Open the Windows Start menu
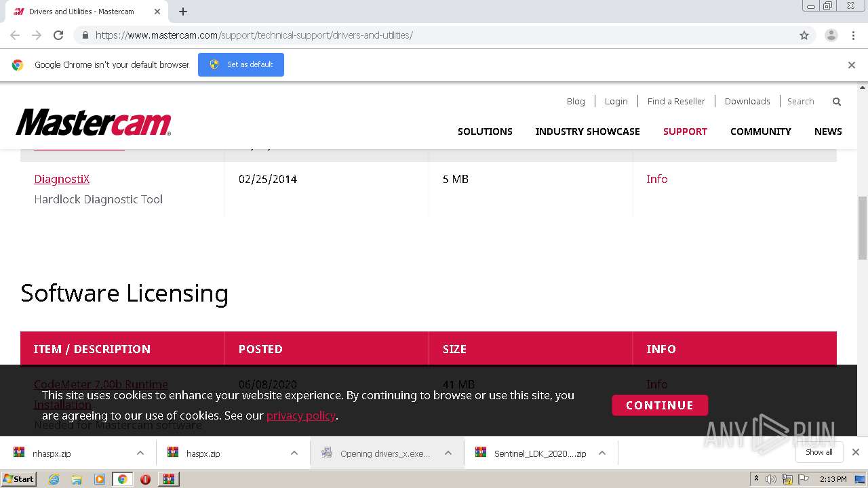 coord(19,479)
